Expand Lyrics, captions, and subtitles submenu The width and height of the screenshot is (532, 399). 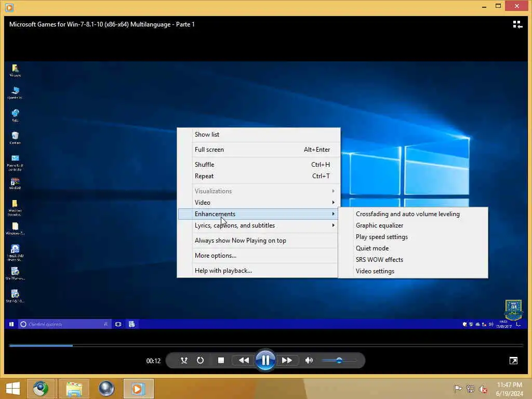pyautogui.click(x=259, y=225)
